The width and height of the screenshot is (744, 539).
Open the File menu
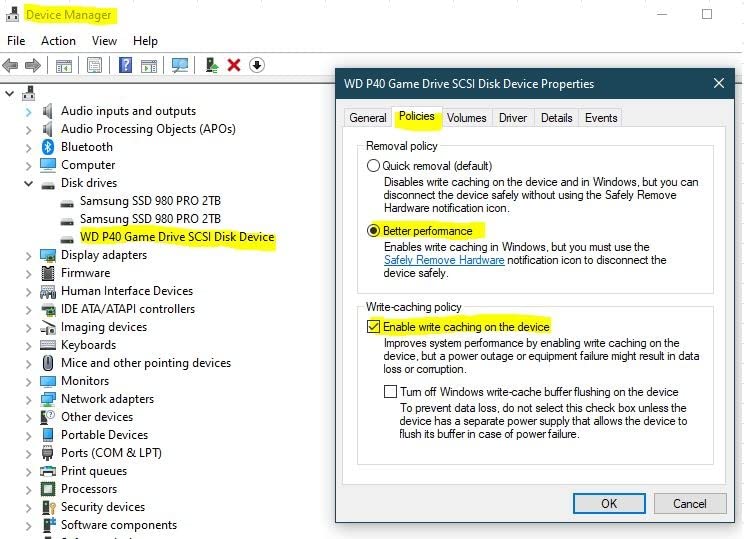16,41
